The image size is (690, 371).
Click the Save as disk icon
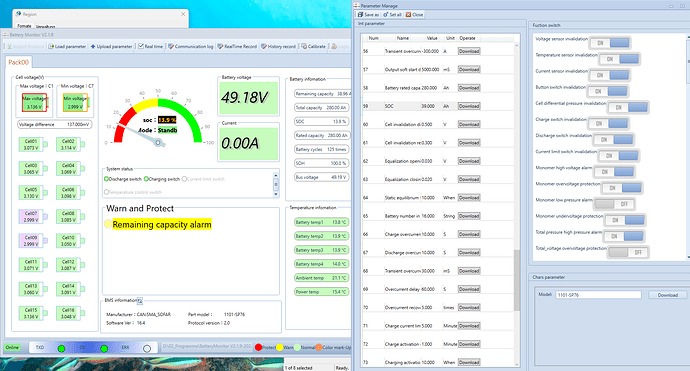360,15
